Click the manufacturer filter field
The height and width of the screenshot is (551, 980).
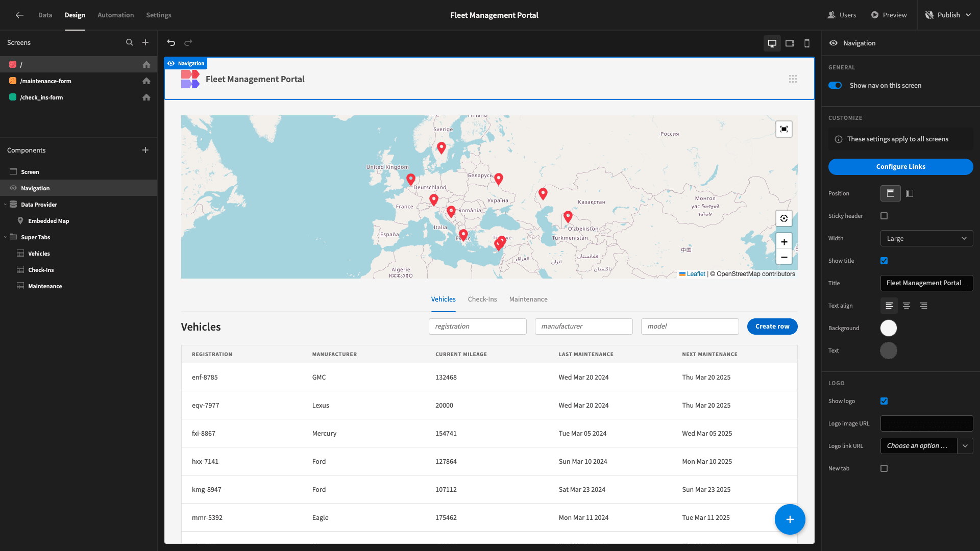tap(584, 327)
